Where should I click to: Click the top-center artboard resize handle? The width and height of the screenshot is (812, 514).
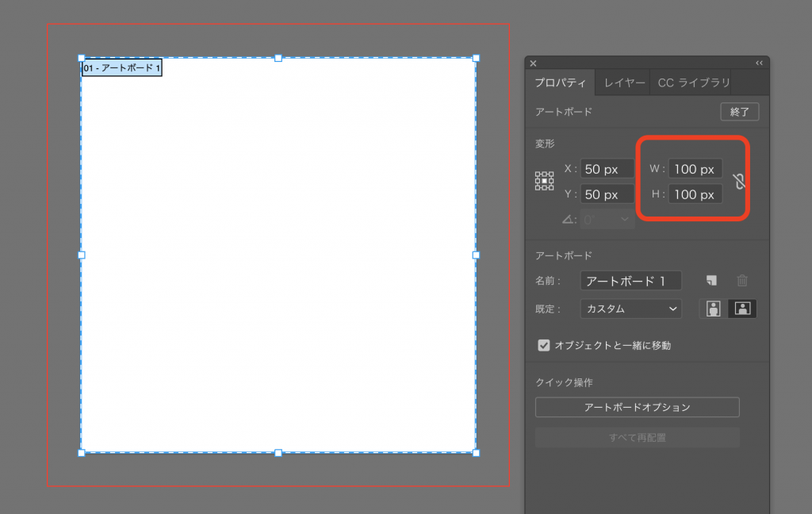(x=278, y=58)
